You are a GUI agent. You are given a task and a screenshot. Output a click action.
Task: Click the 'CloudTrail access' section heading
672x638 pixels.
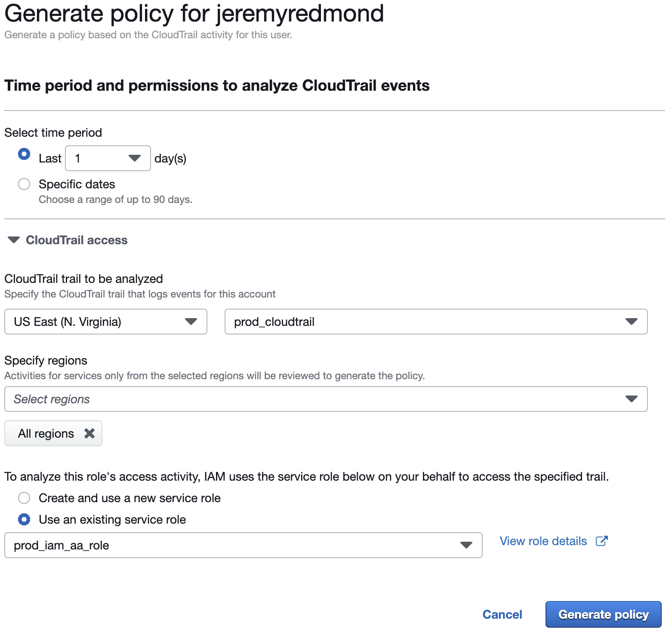click(77, 240)
